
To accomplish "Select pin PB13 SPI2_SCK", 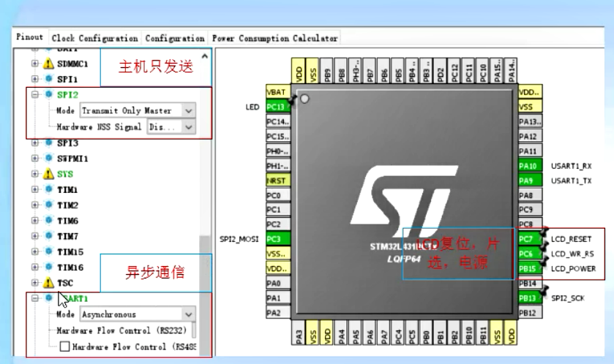I will tap(530, 298).
